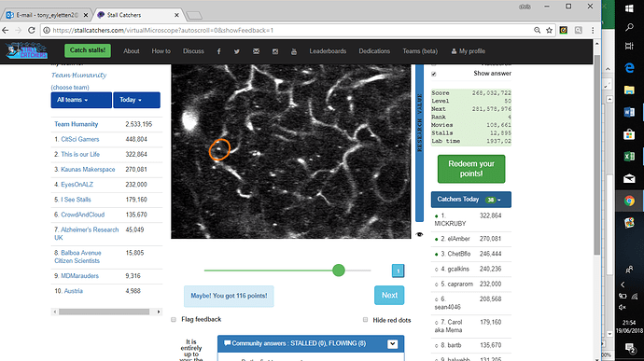The height and width of the screenshot is (361, 644).
Task: Enable the Flag feedback checkbox
Action: (174, 320)
